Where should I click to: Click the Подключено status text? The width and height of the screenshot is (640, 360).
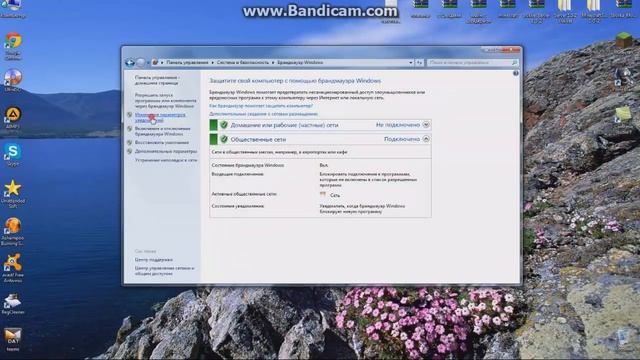tap(402, 139)
